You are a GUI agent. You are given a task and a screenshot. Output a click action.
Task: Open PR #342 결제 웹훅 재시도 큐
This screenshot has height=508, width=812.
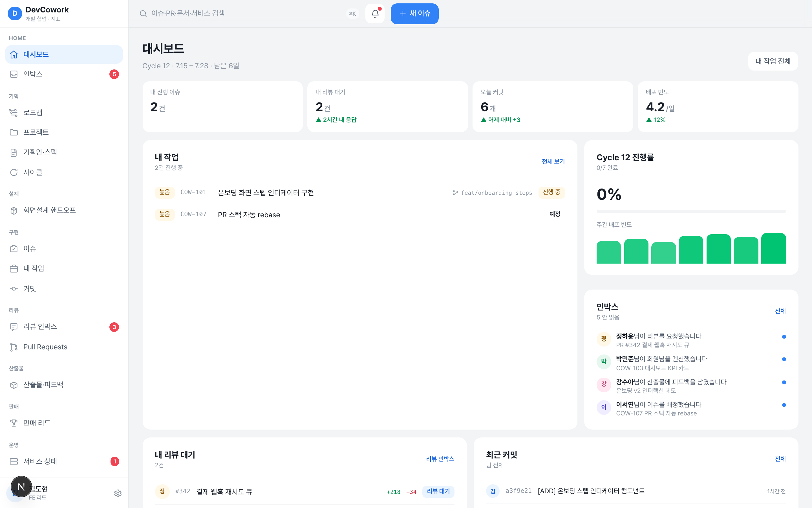click(x=304, y=492)
